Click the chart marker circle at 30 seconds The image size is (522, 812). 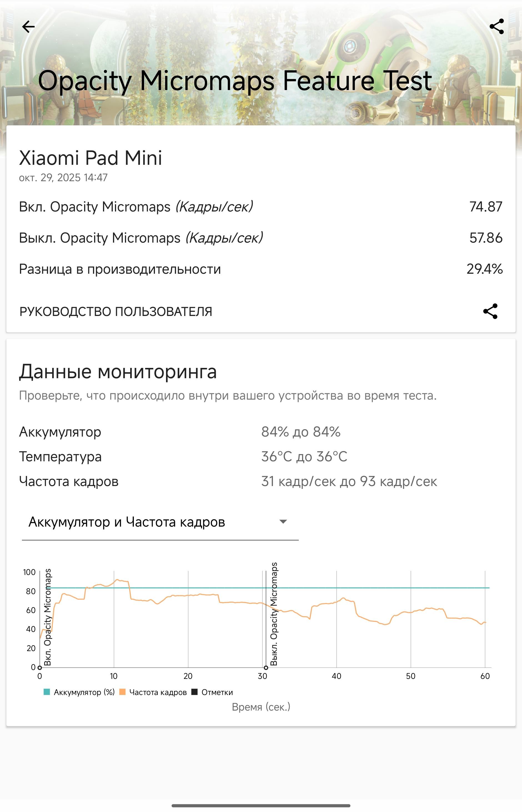(266, 667)
